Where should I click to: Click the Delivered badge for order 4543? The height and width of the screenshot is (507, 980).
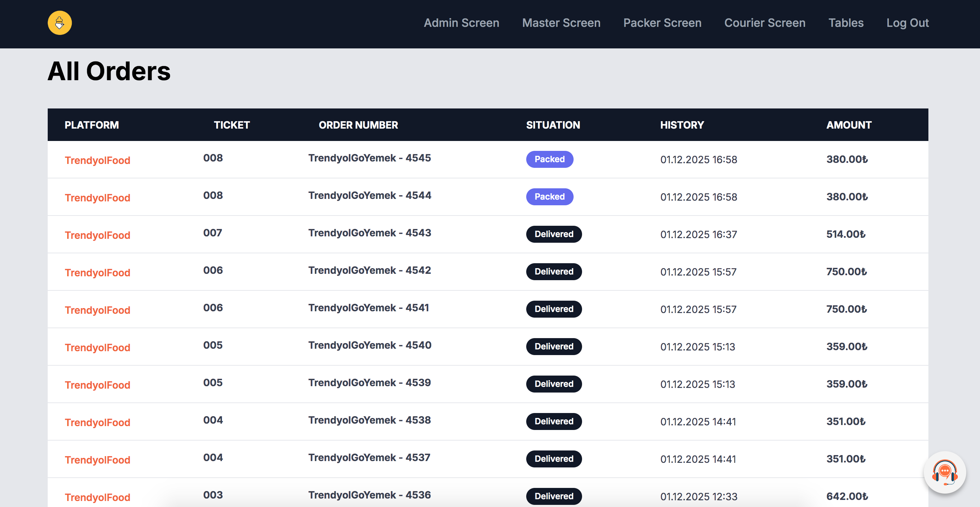coord(553,234)
